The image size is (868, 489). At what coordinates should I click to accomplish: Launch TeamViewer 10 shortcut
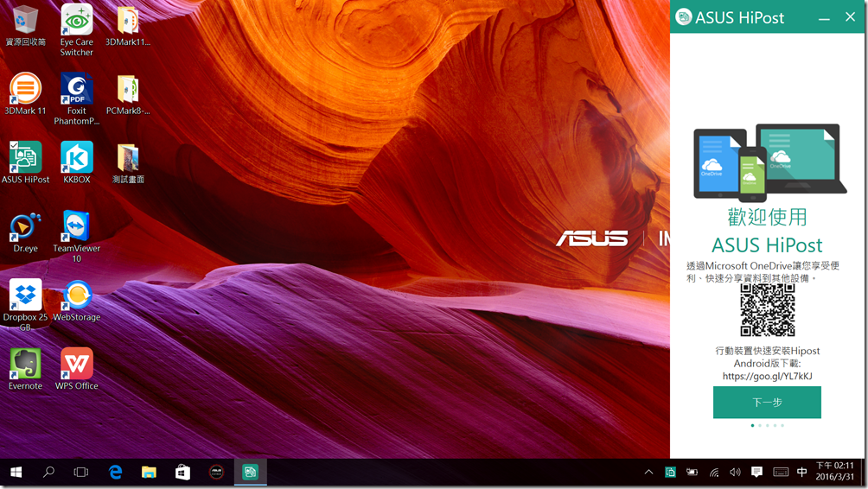coord(76,226)
